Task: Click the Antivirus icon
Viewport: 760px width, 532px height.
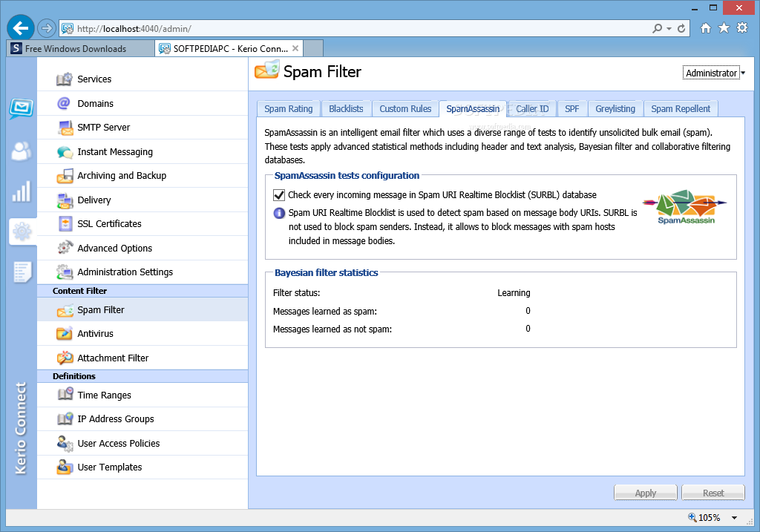Action: pos(65,333)
